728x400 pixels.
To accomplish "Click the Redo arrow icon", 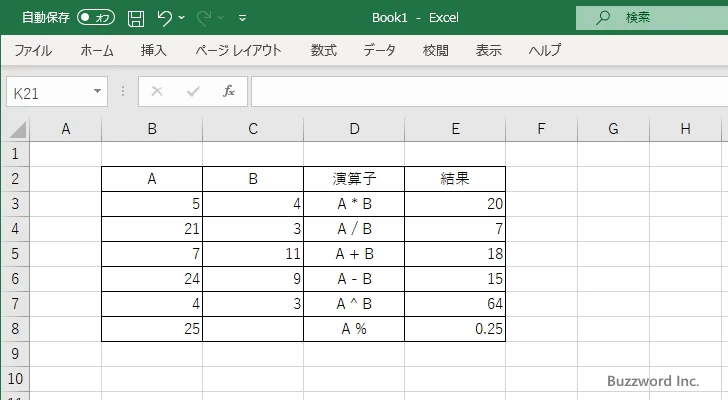I will (203, 18).
